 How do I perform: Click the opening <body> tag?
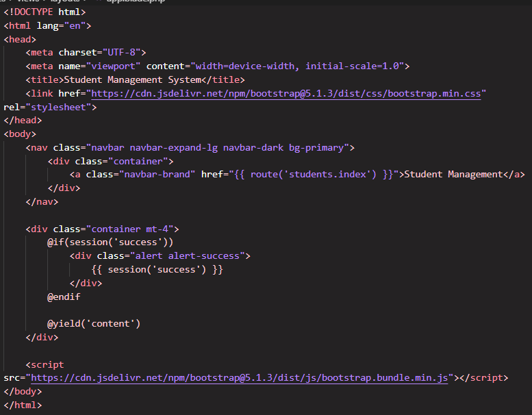20,134
